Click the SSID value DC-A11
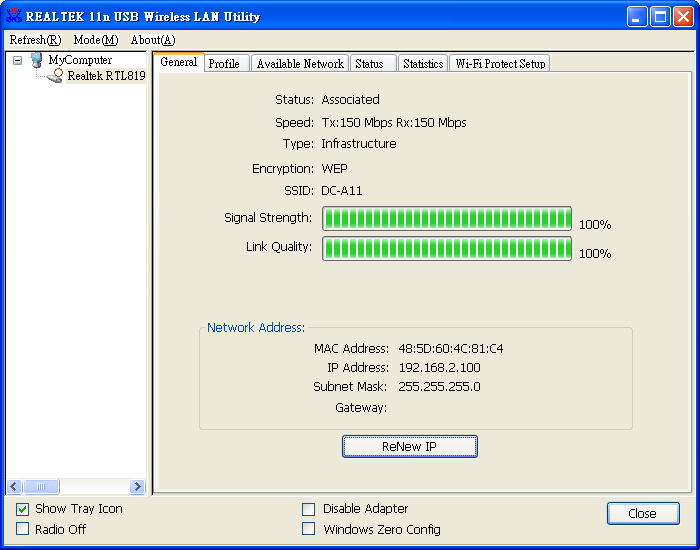This screenshot has width=700, height=550. (x=342, y=191)
